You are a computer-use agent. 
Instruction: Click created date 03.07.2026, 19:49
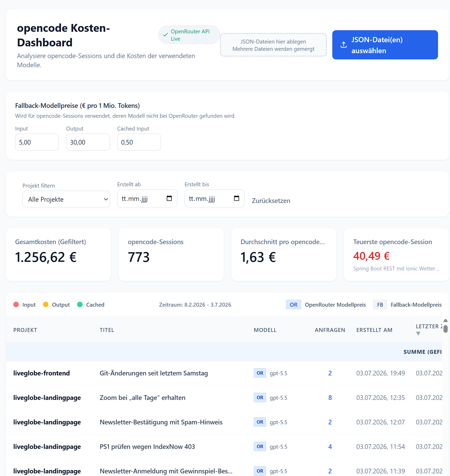[380, 373]
